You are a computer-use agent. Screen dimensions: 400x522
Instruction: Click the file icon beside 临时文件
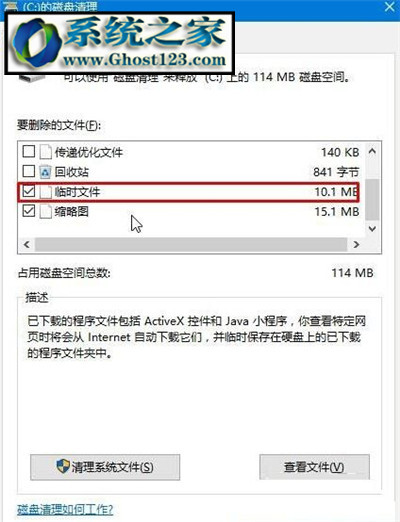45,192
